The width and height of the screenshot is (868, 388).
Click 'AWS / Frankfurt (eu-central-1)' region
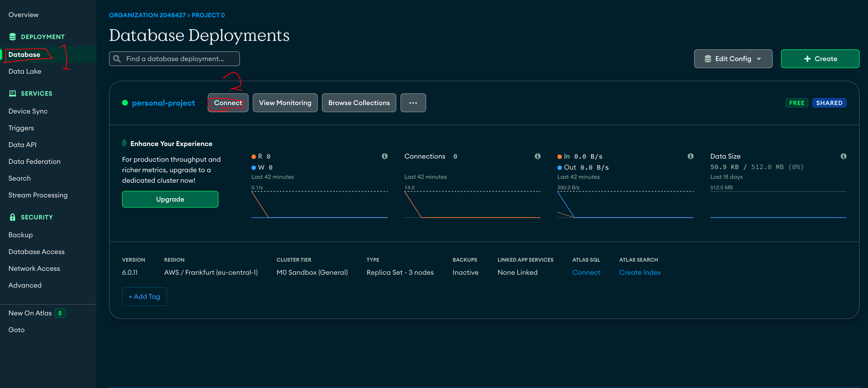point(211,273)
